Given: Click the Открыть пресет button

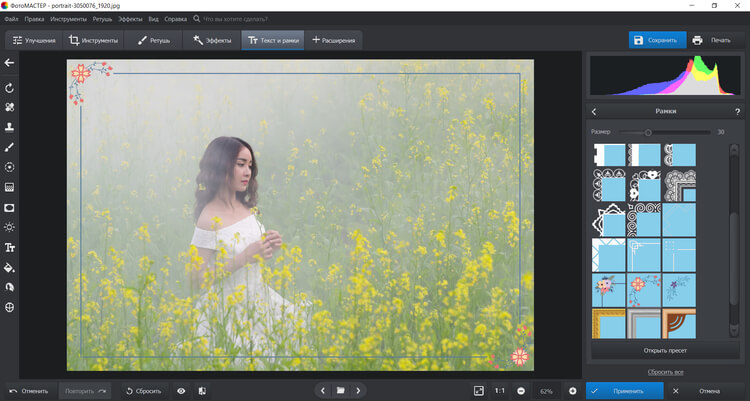Looking at the screenshot, I should [662, 351].
